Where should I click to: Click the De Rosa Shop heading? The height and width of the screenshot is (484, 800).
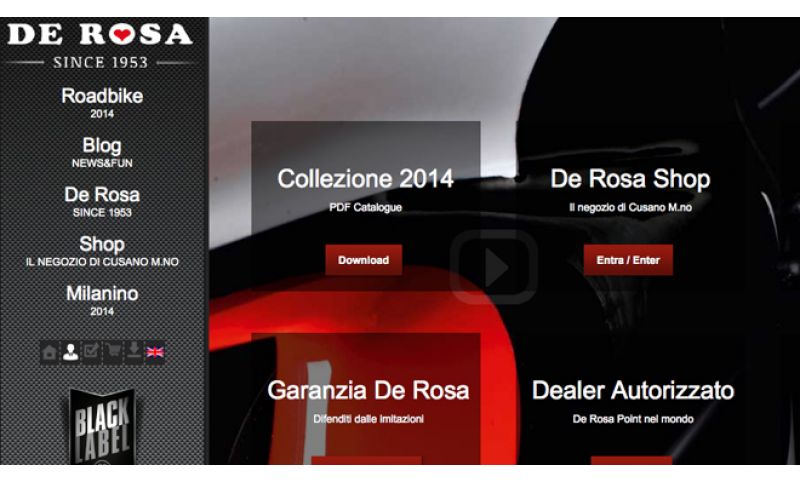click(x=630, y=179)
